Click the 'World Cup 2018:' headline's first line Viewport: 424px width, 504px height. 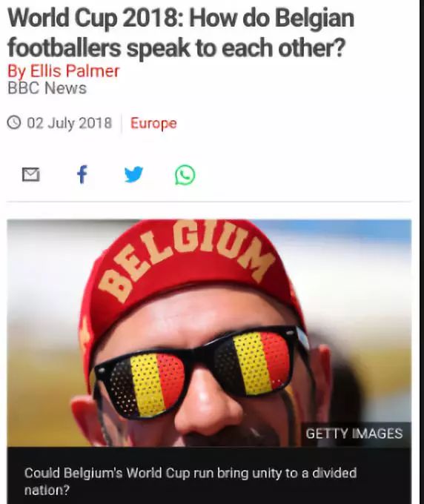click(181, 19)
